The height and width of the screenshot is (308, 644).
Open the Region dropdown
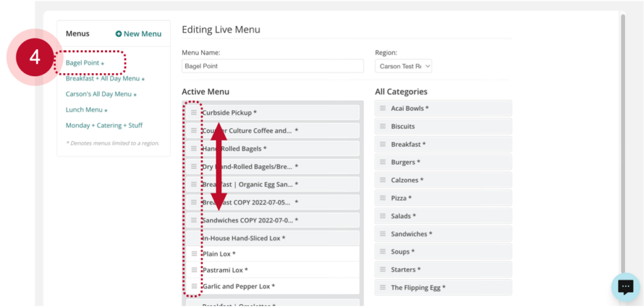pos(403,66)
